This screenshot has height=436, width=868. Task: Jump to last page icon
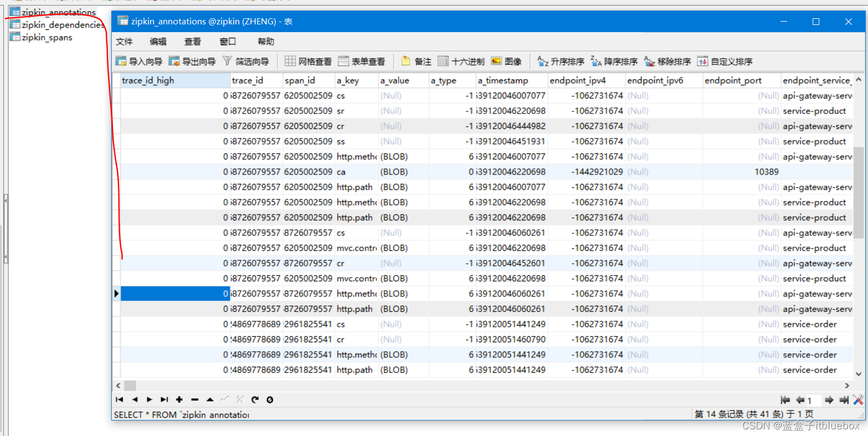tap(844, 400)
